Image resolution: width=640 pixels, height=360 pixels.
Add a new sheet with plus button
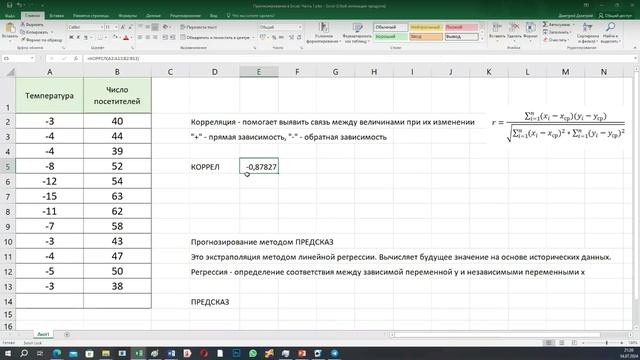coord(67,335)
